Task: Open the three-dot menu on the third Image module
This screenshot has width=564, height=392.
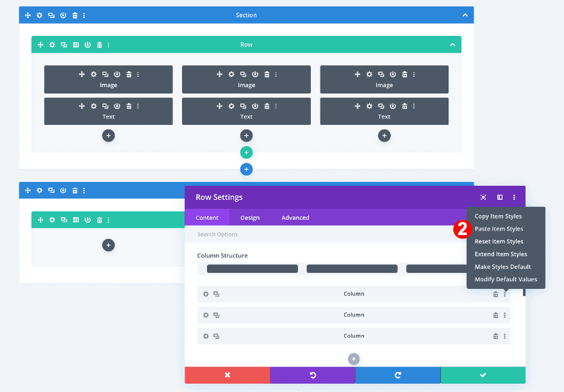Action: [x=413, y=74]
